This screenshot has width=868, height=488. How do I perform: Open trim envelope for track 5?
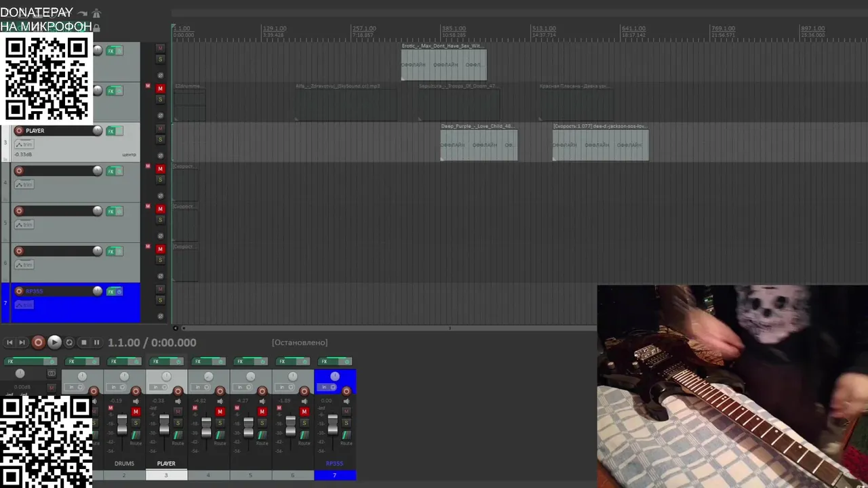[x=24, y=224]
